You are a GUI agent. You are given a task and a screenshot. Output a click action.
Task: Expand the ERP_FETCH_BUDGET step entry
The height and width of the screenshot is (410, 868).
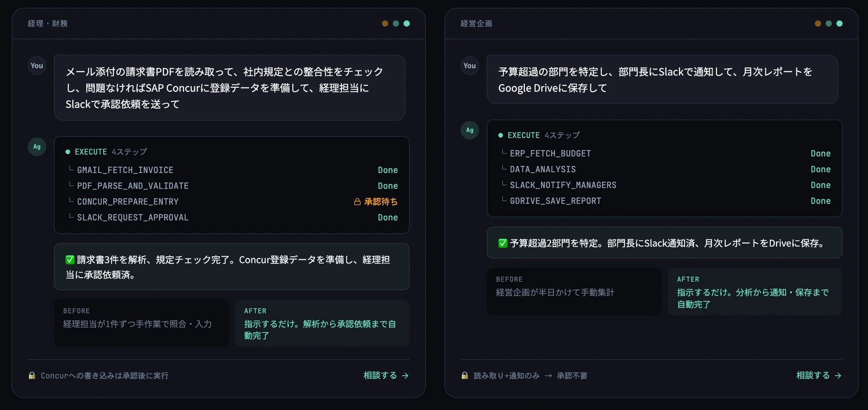(550, 153)
